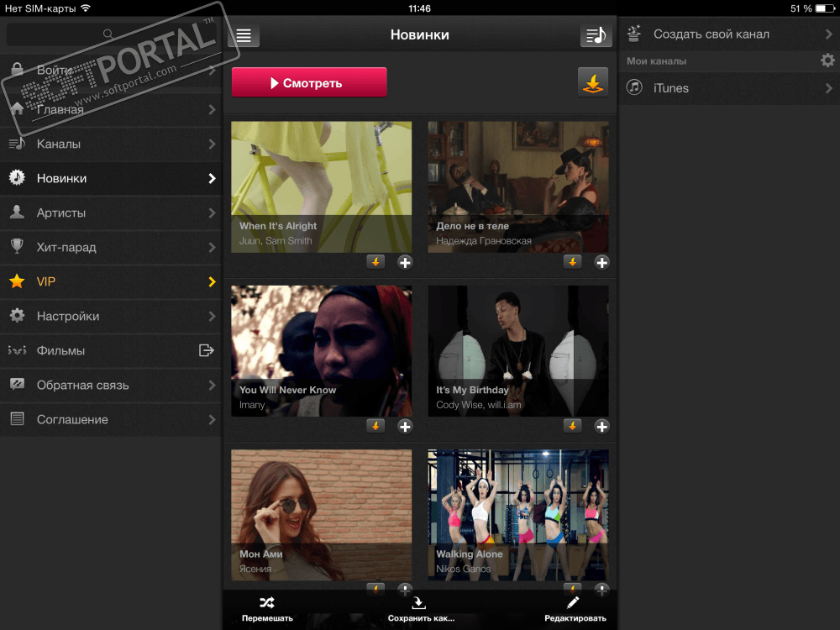Open Создать свой канал
The image size is (840, 630).
coord(728,34)
